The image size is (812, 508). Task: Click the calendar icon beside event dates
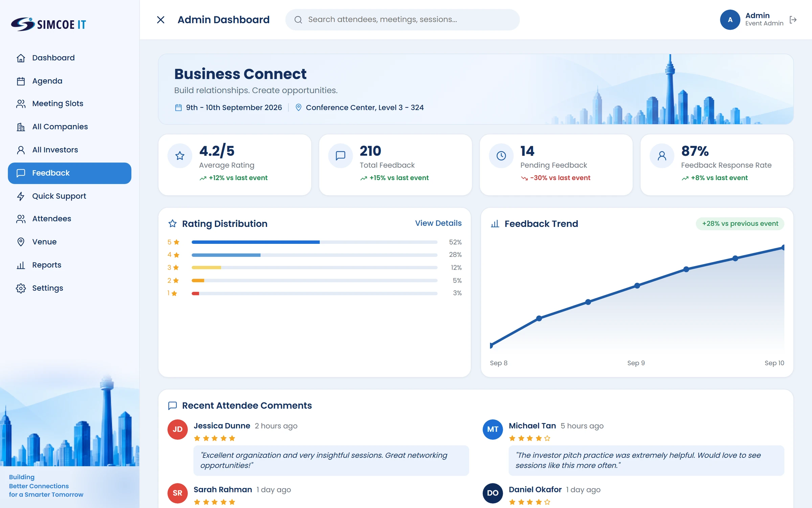[x=178, y=108]
